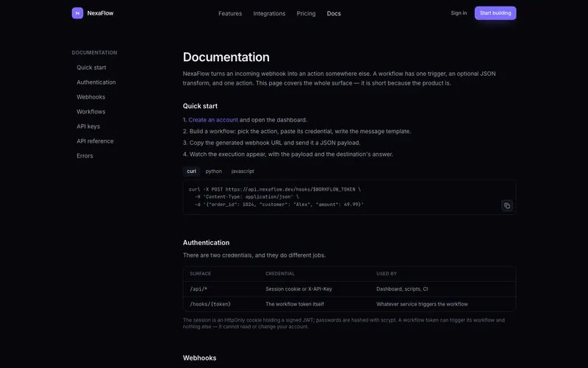The width and height of the screenshot is (588, 368).
Task: Copy the curl code snippet
Action: [x=507, y=206]
